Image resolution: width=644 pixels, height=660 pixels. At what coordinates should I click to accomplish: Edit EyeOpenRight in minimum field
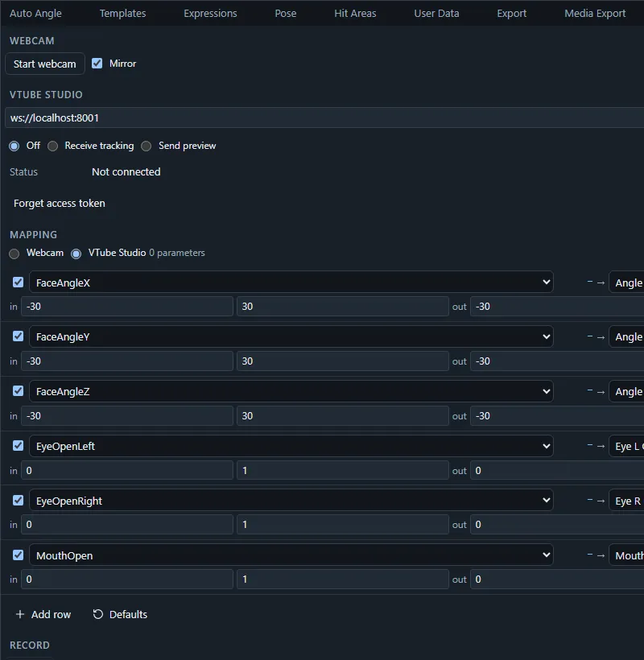(x=127, y=525)
